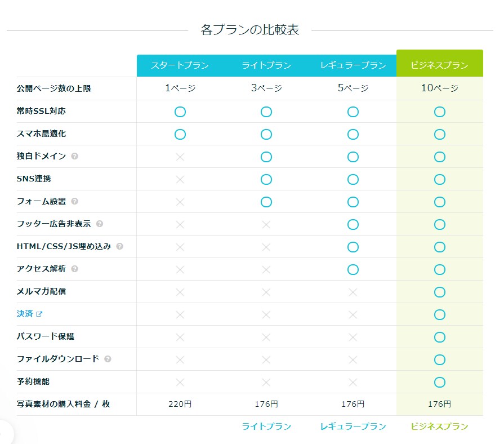Click the 5ページ cell
The height and width of the screenshot is (444, 504).
353,88
